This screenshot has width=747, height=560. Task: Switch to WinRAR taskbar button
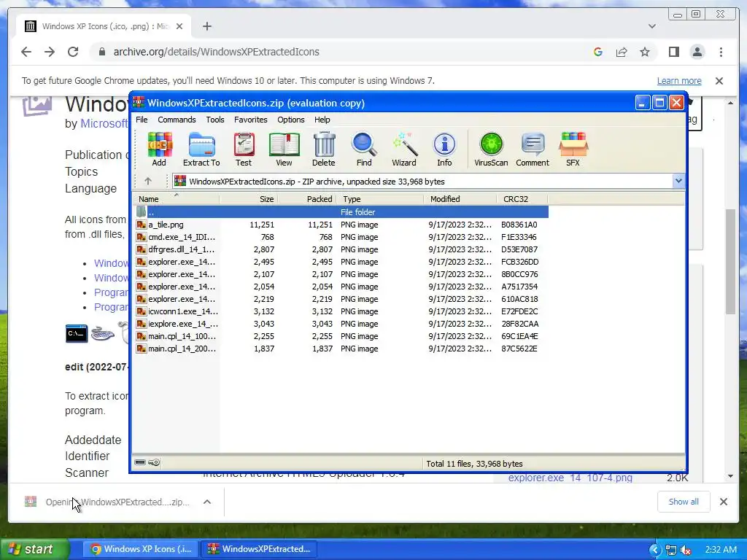259,549
